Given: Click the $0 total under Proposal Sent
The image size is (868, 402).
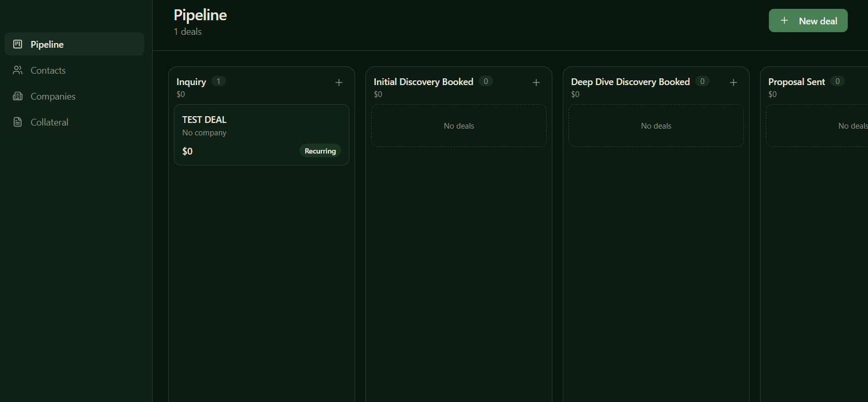Looking at the screenshot, I should [772, 94].
